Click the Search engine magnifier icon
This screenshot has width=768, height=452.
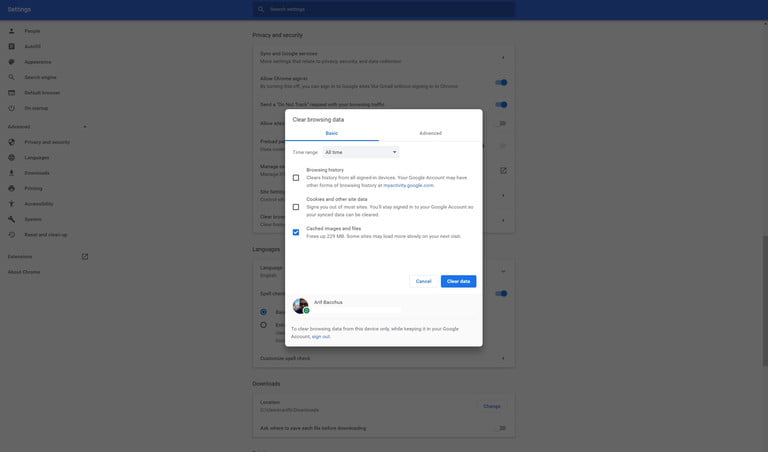click(11, 77)
